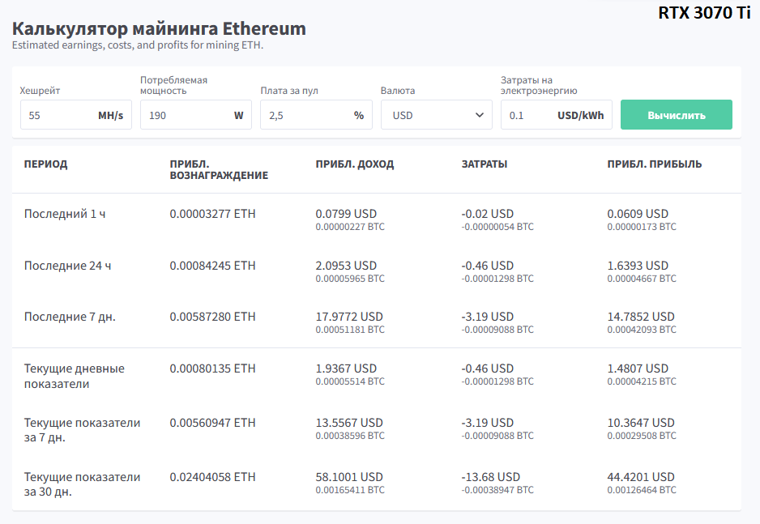This screenshot has width=760, height=524.
Task: Click the ПРИБЛ. ПРИБЫЛЬ column header
Action: (x=654, y=164)
